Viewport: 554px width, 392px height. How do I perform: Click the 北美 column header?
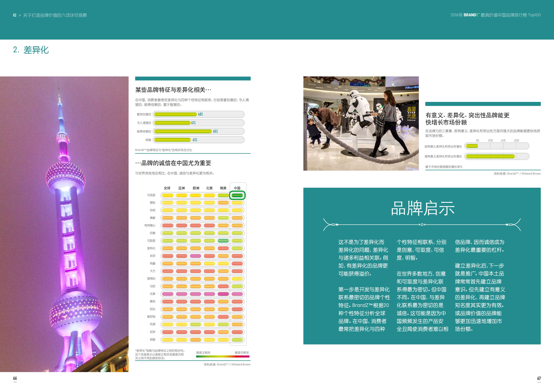point(209,188)
